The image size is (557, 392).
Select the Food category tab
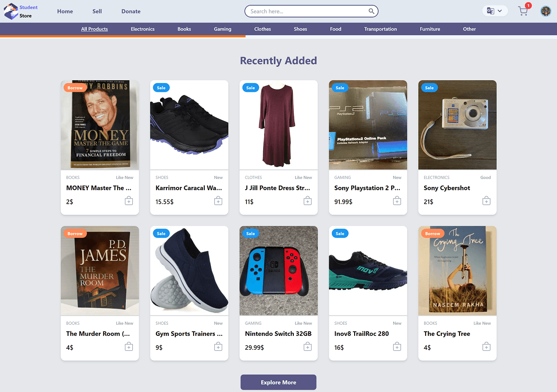pos(336,29)
